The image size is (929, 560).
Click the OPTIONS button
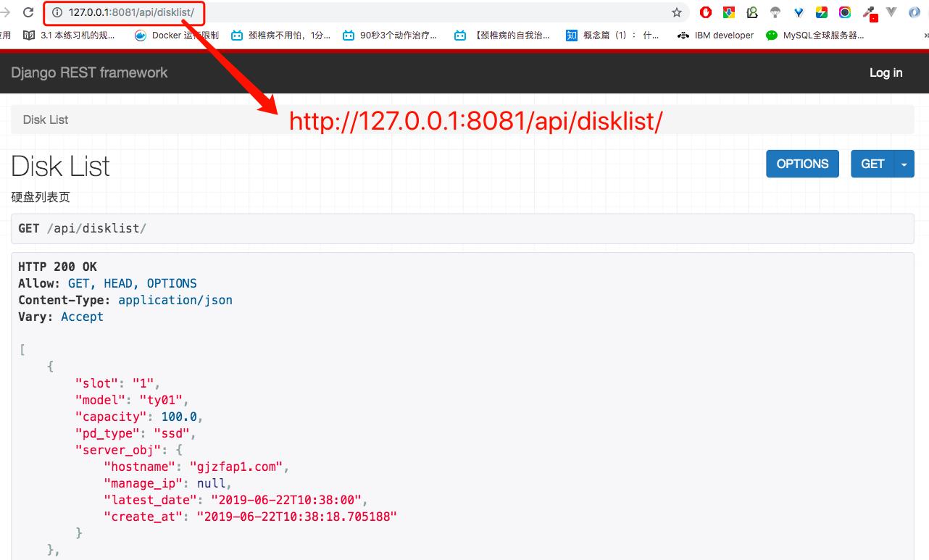tap(802, 164)
